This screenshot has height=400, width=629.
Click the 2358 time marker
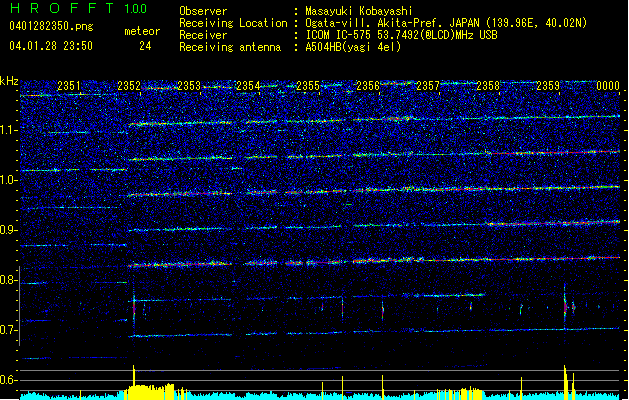tap(488, 86)
